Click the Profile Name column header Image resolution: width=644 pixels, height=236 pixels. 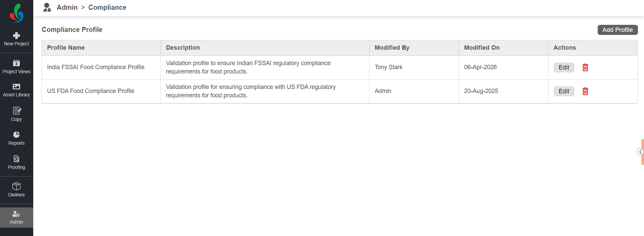(66, 48)
